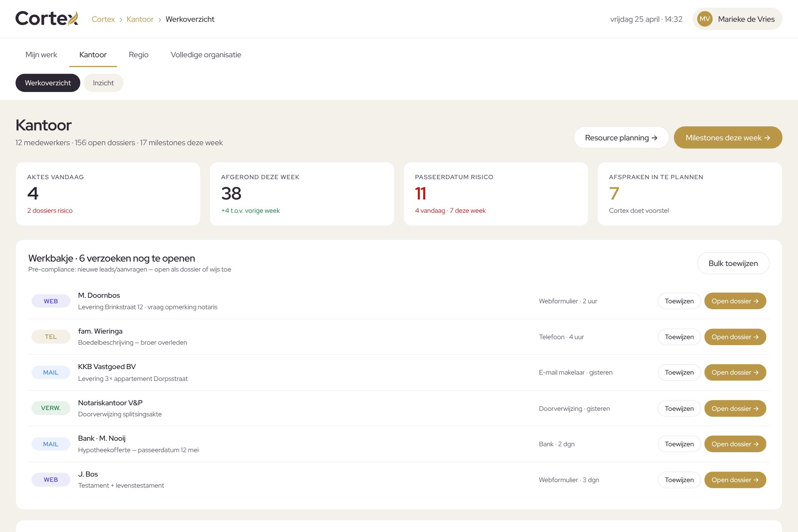Viewport: 798px width, 532px height.
Task: Click the "2 dossiers risico" text
Action: point(50,211)
